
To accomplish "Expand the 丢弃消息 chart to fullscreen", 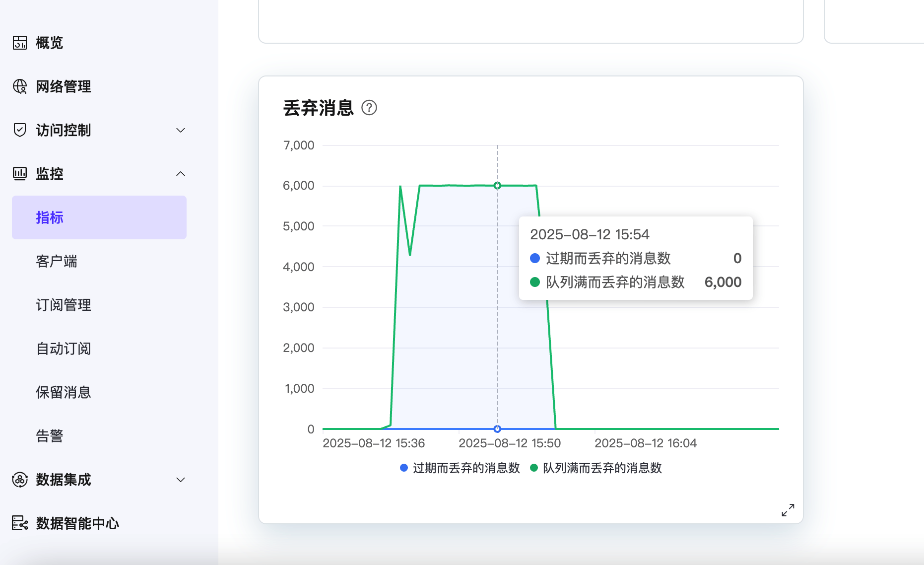I will [788, 510].
